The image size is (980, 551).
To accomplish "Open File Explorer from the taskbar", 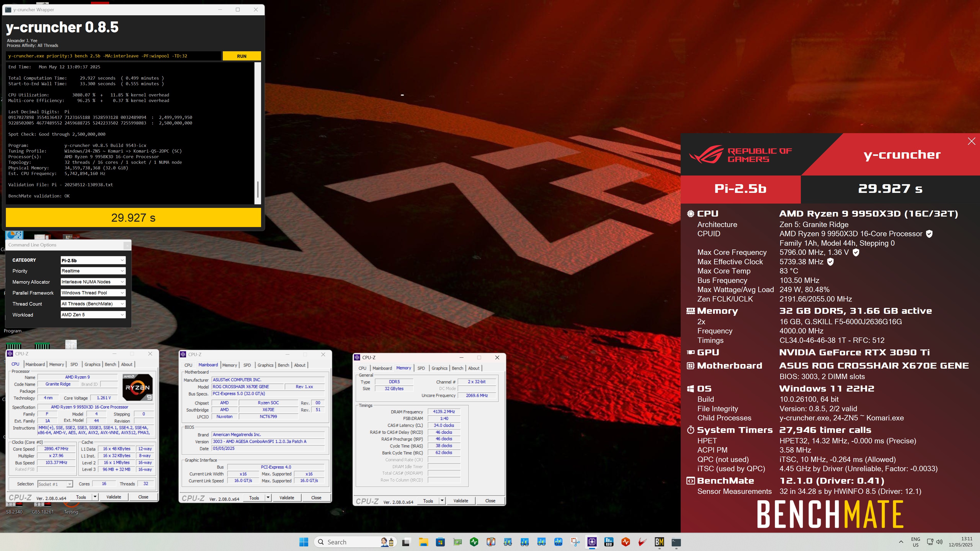I will tap(423, 542).
